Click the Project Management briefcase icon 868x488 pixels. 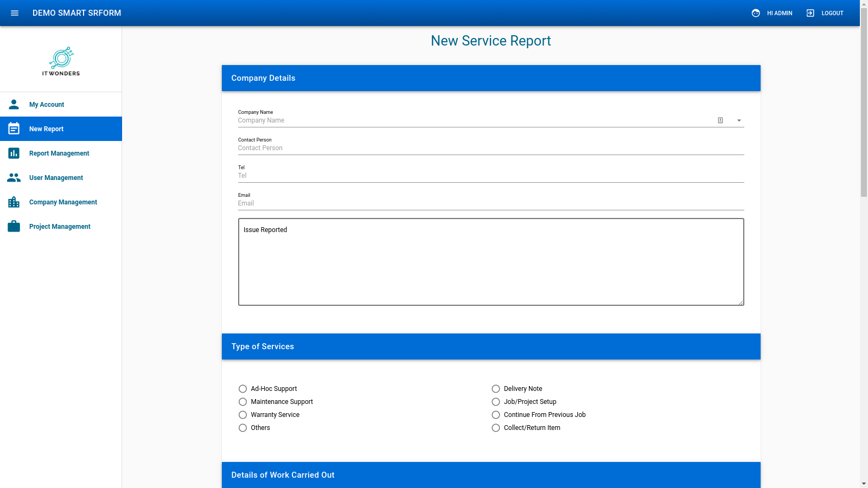point(14,226)
